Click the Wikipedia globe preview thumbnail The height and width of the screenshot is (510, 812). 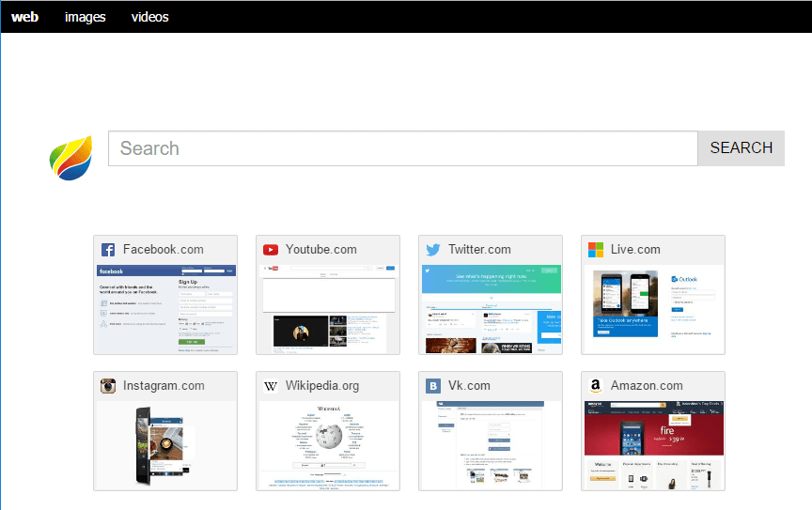pos(328,445)
